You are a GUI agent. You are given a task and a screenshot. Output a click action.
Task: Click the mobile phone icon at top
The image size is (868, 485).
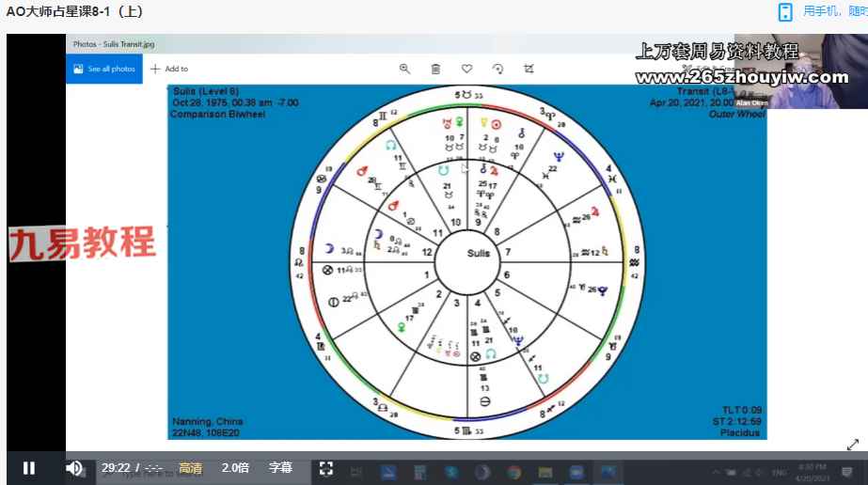tap(785, 11)
